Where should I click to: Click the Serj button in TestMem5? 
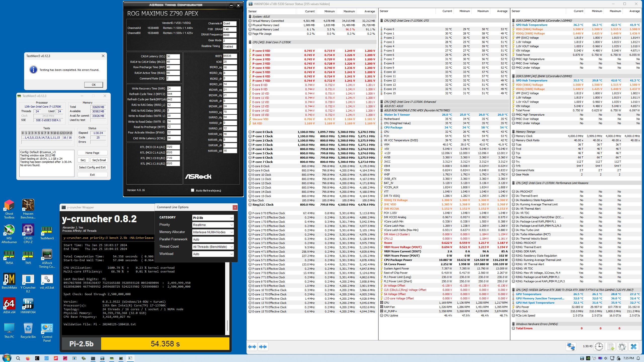83,160
